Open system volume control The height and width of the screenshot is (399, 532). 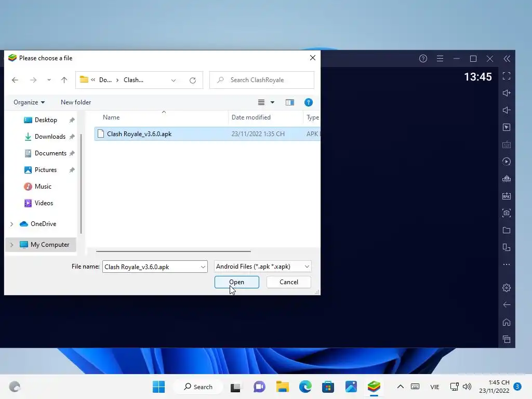pos(467,387)
